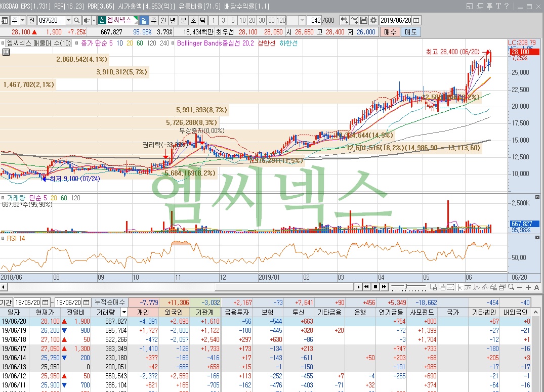Close the RSI 14 sub-chart panel
This screenshot has height=392, width=544.
click(537, 238)
